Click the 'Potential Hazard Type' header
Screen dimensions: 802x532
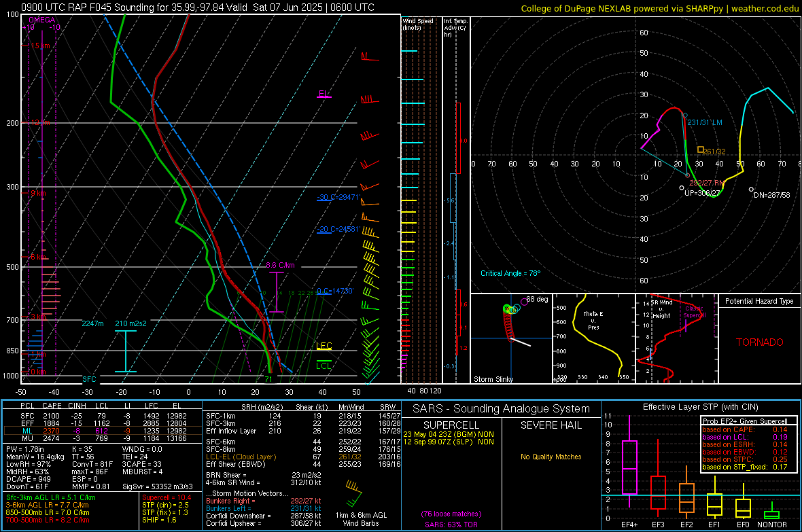tap(760, 301)
